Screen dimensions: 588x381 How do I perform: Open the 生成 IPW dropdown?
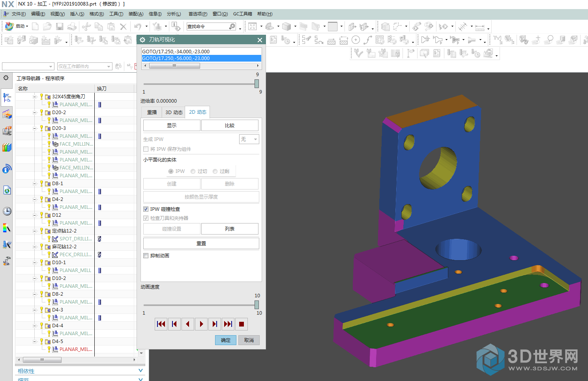tap(249, 139)
